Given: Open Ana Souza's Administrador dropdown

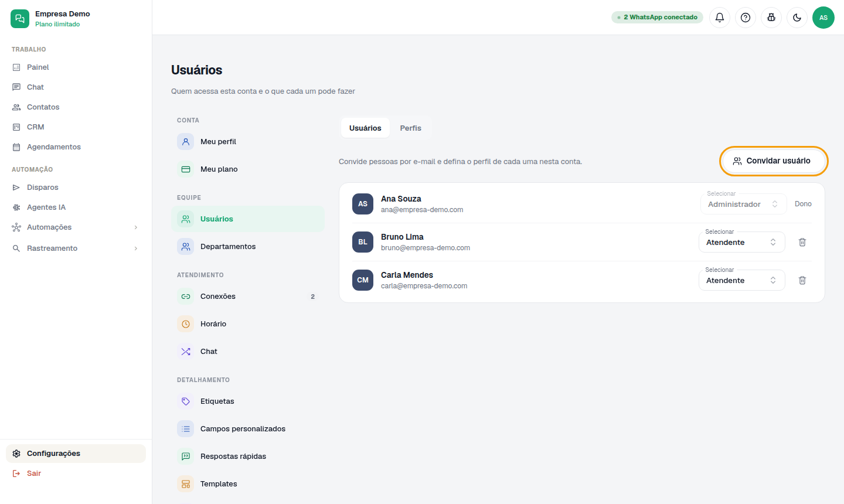Looking at the screenshot, I should [x=744, y=204].
